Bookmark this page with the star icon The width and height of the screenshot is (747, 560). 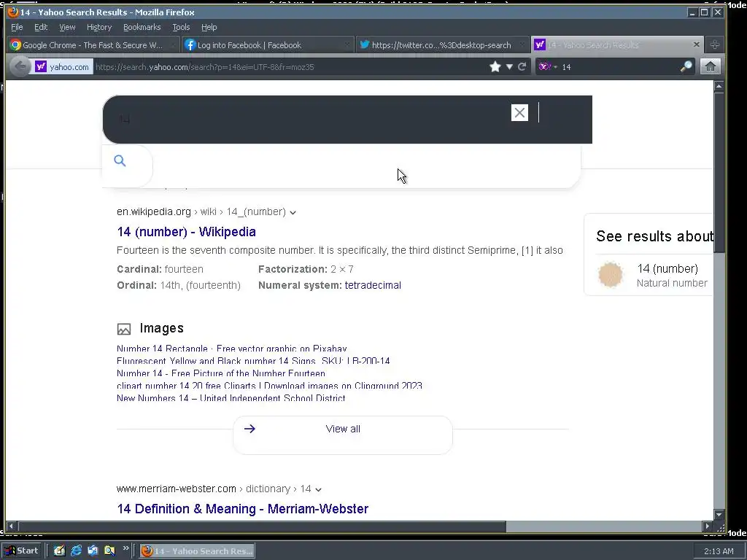(x=495, y=66)
